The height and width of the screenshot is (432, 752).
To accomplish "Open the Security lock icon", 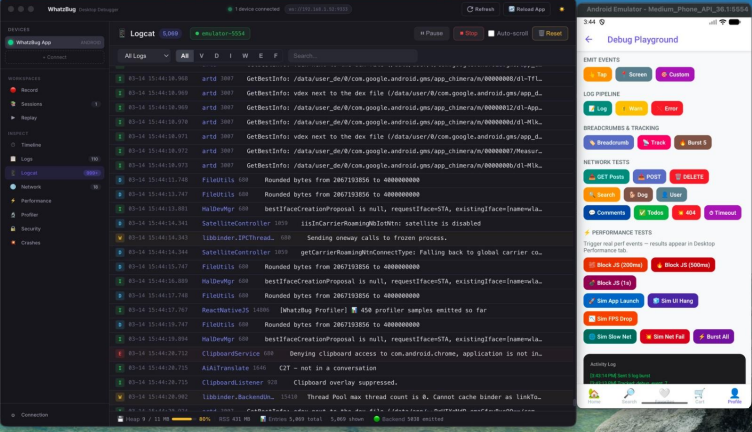I will (x=13, y=229).
